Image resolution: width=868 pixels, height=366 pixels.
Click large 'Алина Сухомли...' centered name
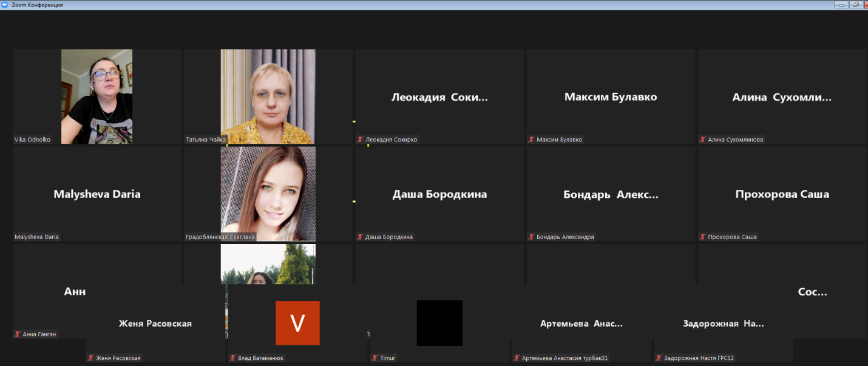coord(782,97)
